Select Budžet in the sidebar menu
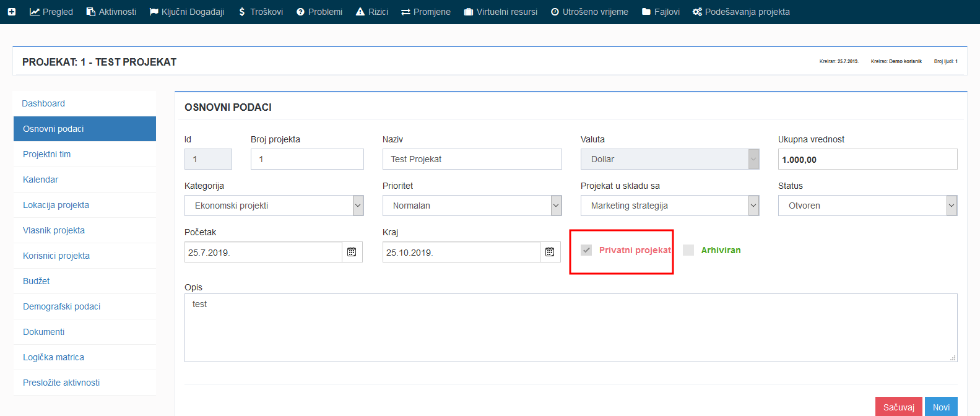 click(37, 281)
